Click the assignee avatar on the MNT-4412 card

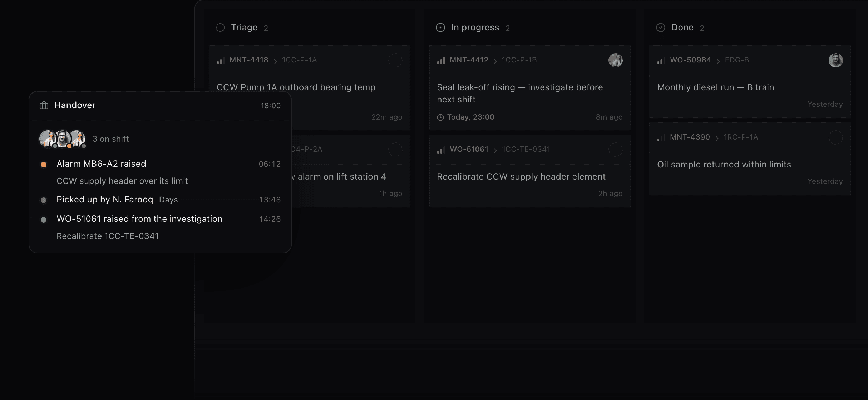click(616, 60)
